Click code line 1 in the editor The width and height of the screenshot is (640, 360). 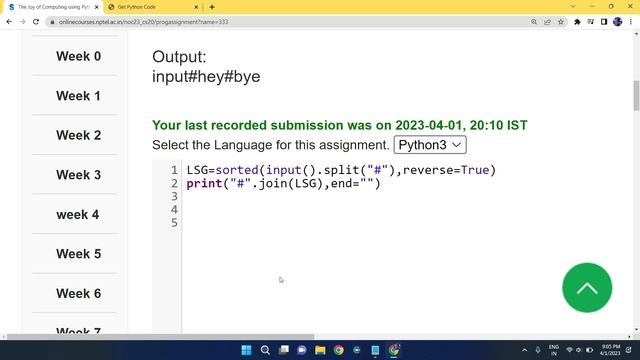(x=341, y=170)
